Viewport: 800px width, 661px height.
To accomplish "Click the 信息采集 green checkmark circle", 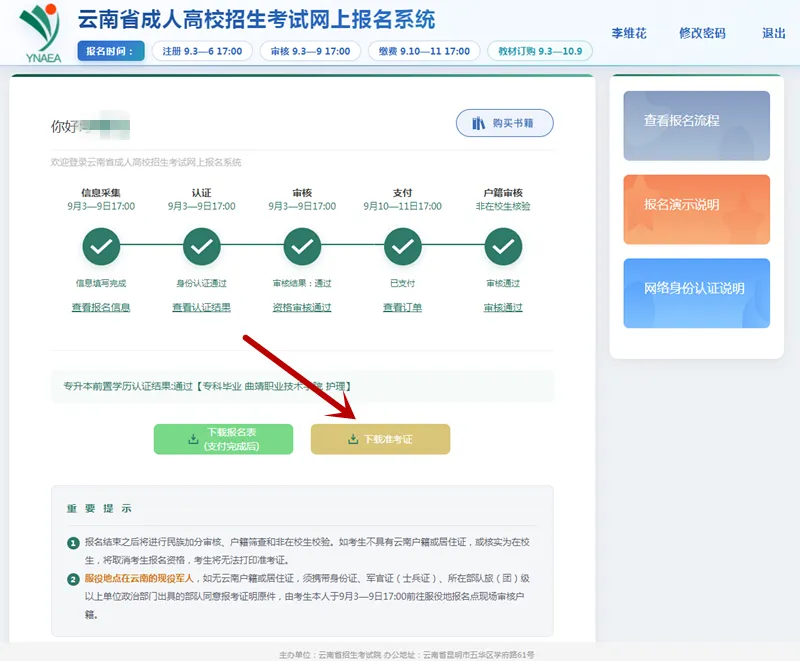I will point(101,246).
